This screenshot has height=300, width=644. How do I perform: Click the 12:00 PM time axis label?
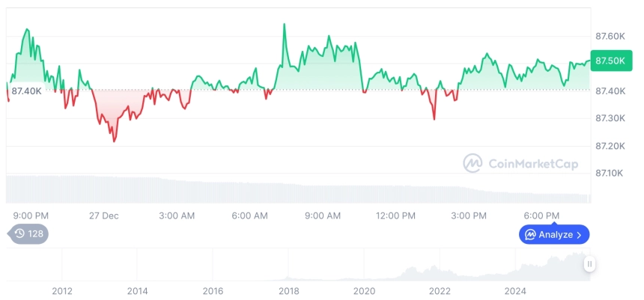(395, 215)
